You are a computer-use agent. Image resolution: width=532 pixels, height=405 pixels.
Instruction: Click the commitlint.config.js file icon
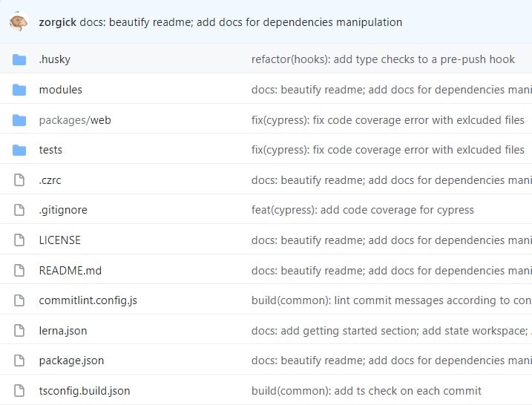(x=19, y=300)
